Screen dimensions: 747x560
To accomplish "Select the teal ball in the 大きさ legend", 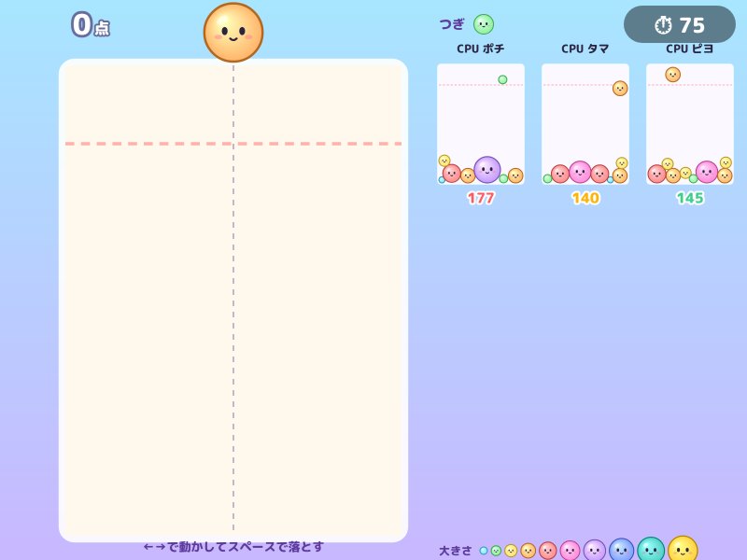I will [x=651, y=549].
